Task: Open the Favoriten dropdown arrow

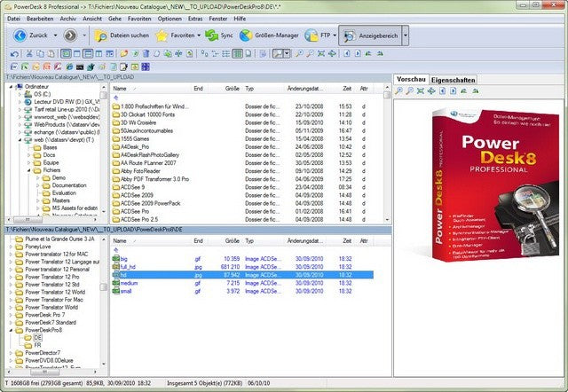Action: tap(199, 35)
